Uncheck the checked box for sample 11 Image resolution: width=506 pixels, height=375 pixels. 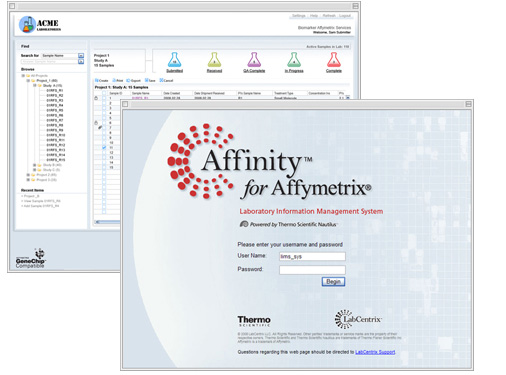(x=104, y=147)
